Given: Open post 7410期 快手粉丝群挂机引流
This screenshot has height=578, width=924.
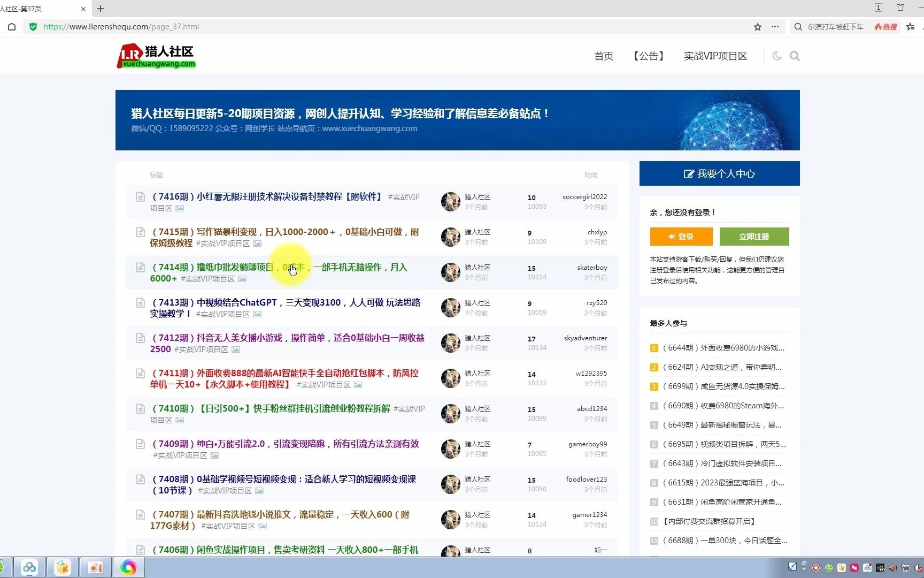Looking at the screenshot, I should pyautogui.click(x=271, y=408).
